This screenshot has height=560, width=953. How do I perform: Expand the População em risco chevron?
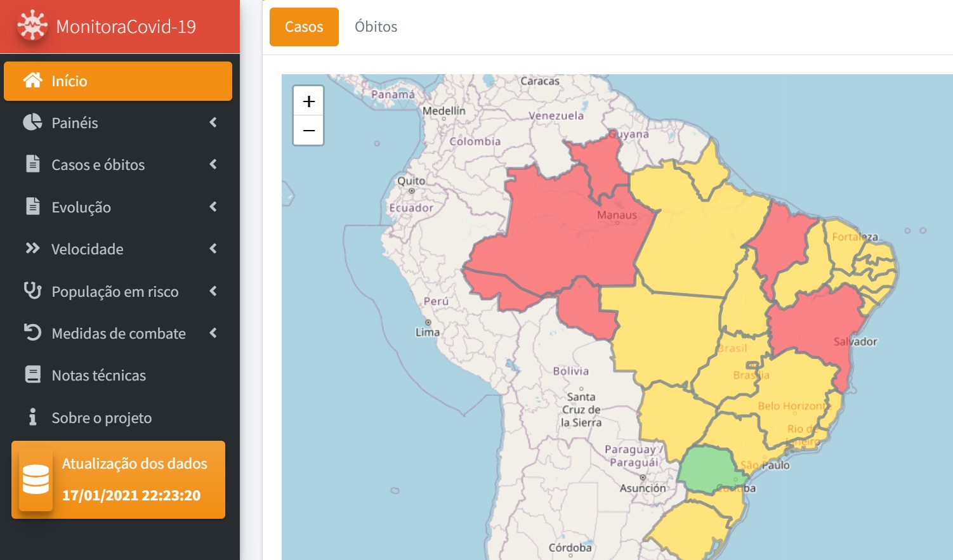[x=213, y=291]
